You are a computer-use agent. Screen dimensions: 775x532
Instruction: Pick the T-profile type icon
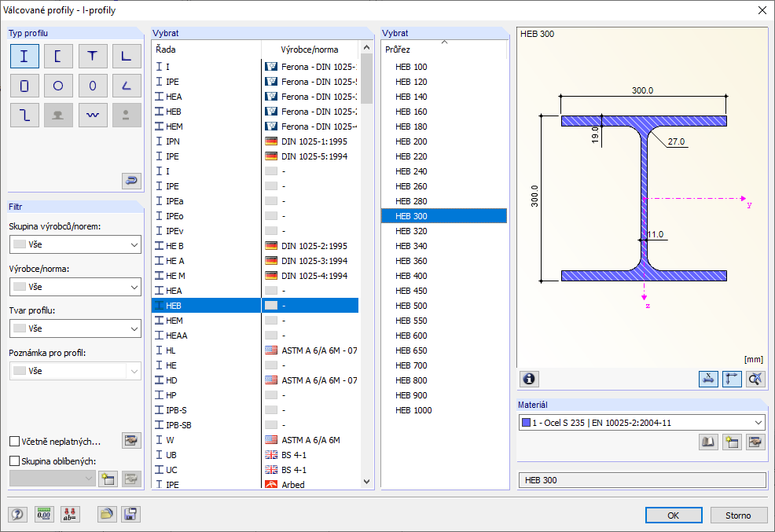click(93, 57)
